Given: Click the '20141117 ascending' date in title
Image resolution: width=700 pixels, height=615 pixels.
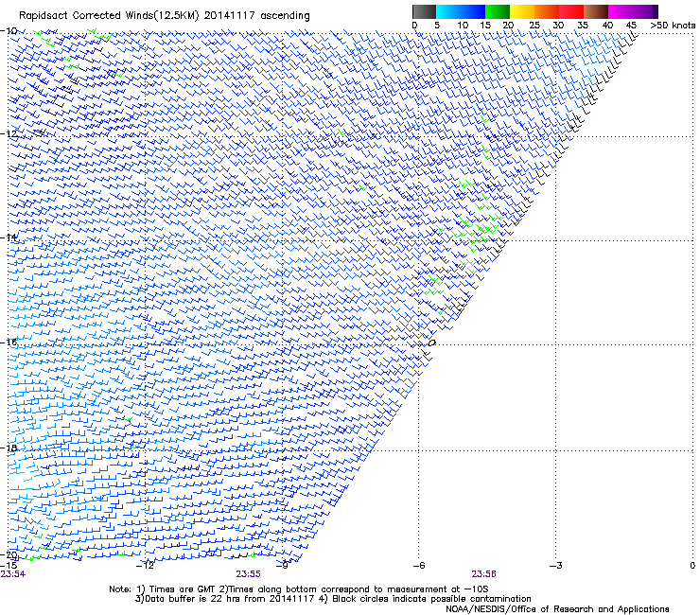Looking at the screenshot, I should (x=256, y=16).
